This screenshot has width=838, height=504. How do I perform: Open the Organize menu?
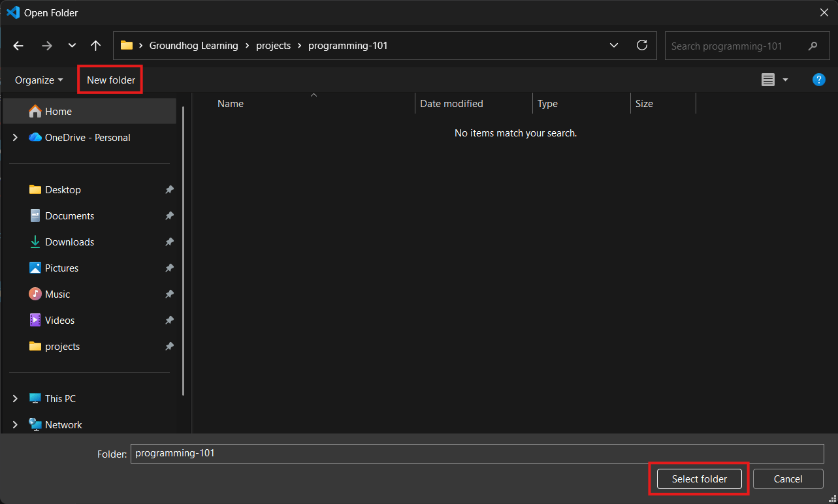coord(39,80)
